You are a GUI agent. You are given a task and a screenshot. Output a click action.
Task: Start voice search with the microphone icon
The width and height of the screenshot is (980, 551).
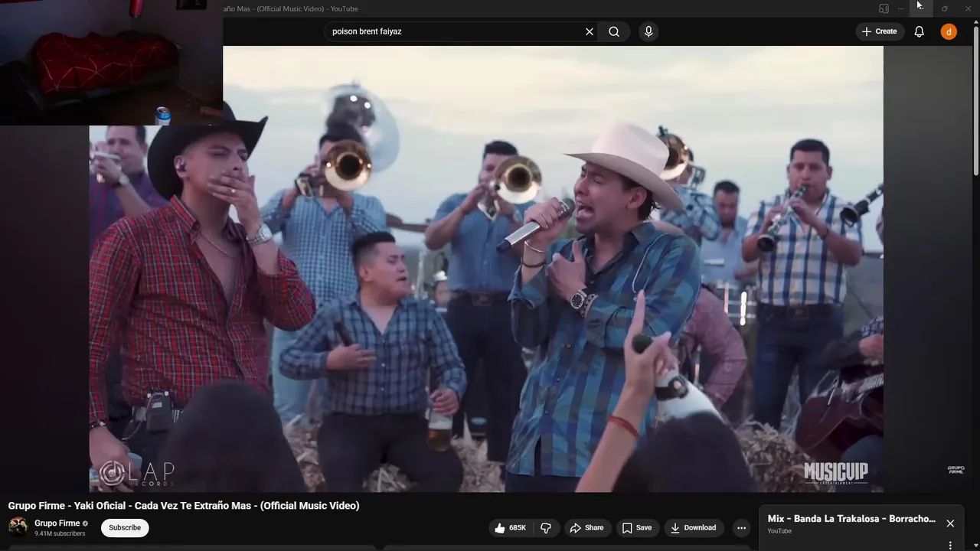pos(648,31)
